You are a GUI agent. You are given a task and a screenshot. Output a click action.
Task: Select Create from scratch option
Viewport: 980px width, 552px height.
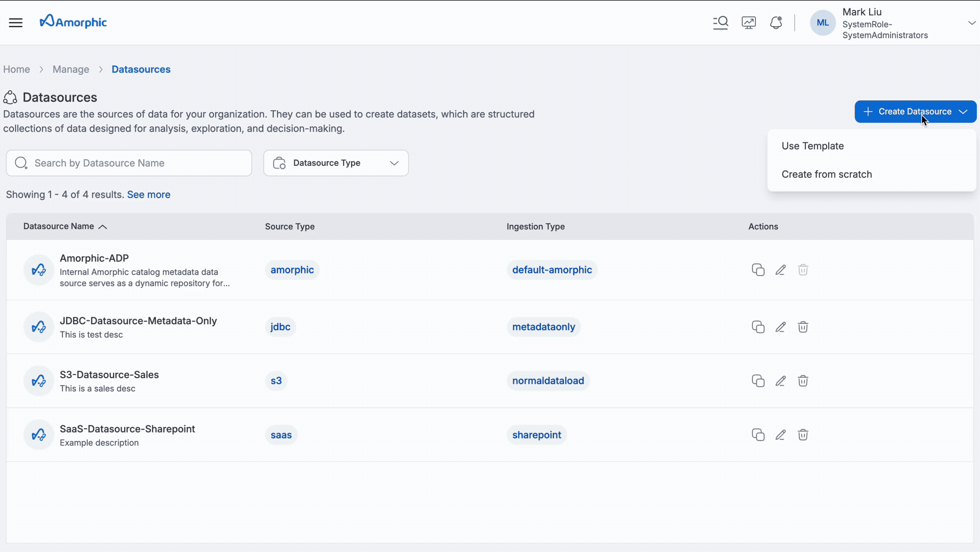pyautogui.click(x=827, y=174)
